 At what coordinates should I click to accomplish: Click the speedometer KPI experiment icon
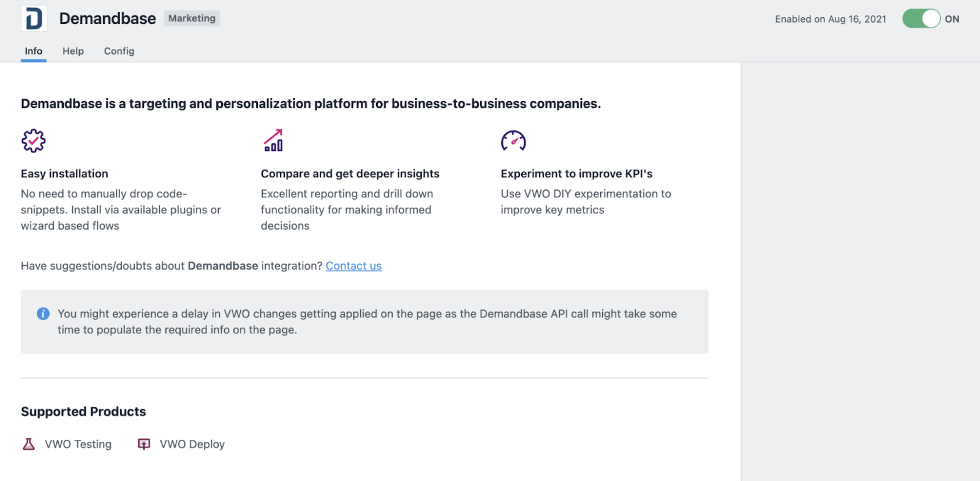point(513,141)
